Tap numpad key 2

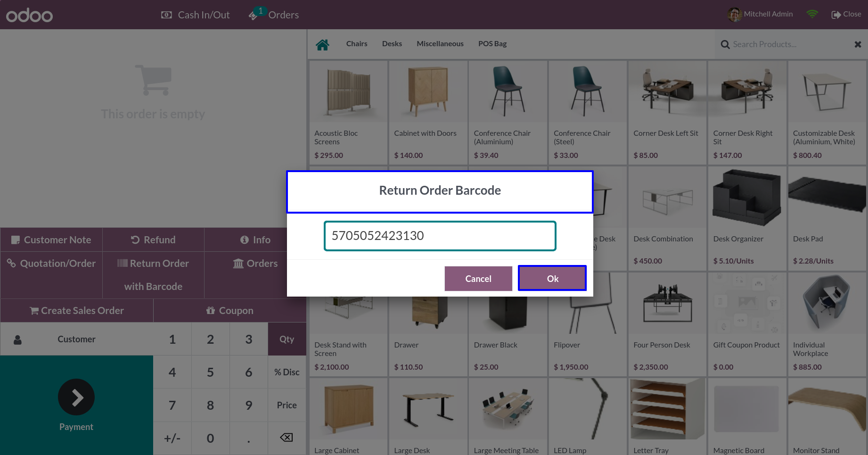[x=211, y=339]
